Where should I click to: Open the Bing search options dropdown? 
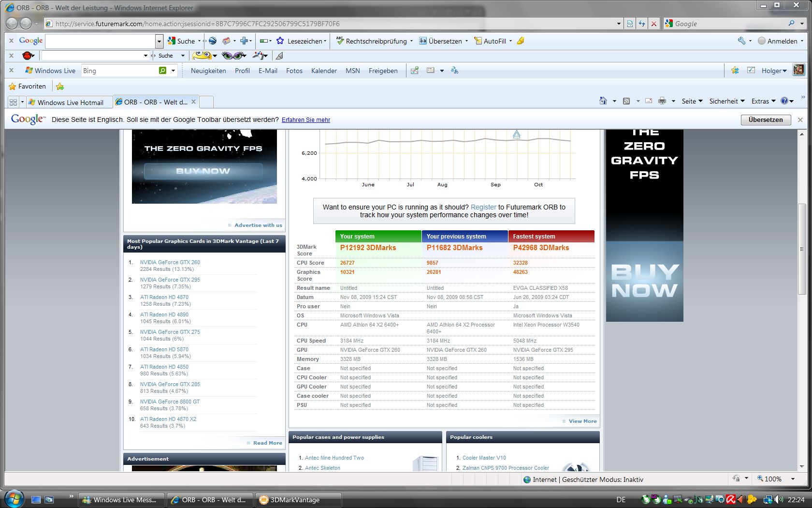[173, 71]
